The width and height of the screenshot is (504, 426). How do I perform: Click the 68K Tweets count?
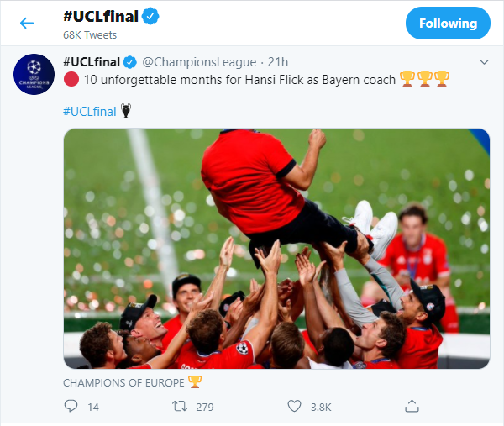[90, 35]
